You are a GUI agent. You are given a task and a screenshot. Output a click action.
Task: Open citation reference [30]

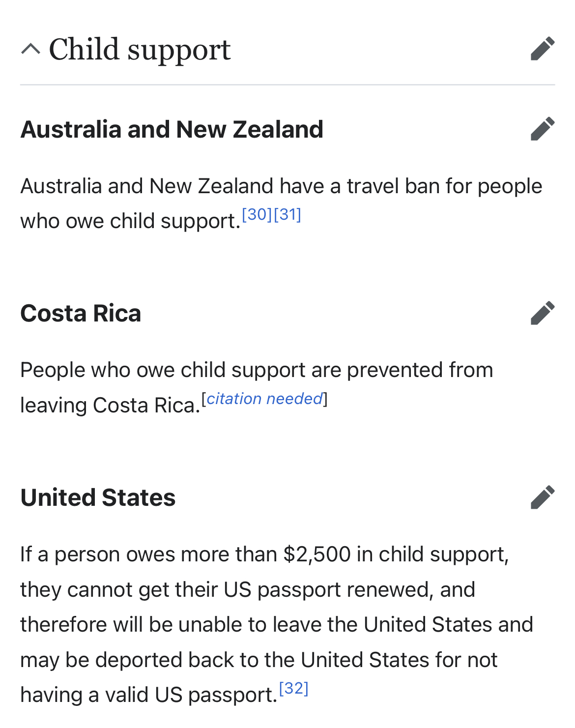257,215
